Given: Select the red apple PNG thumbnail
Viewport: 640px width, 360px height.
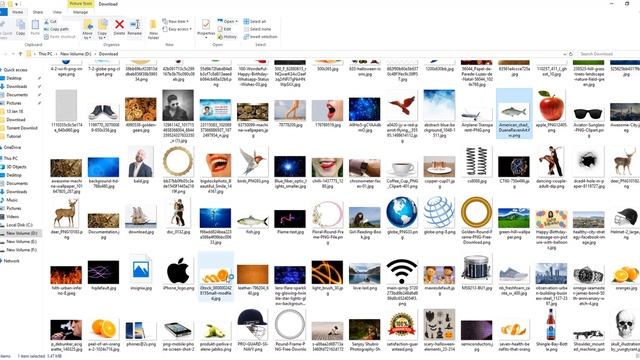Looking at the screenshot, I should tap(551, 105).
